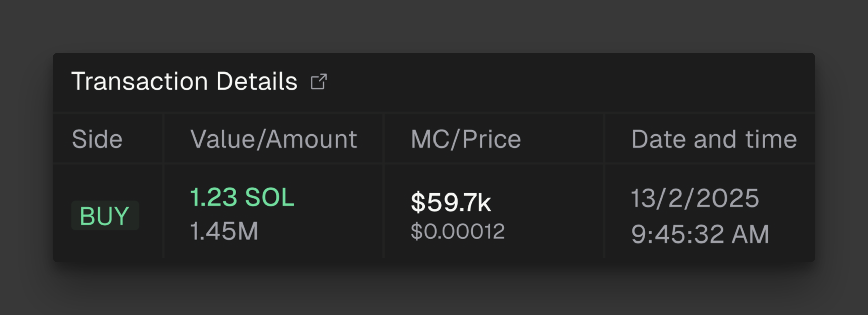Click the dark backdrop outside the card

pyautogui.click(x=434, y=290)
